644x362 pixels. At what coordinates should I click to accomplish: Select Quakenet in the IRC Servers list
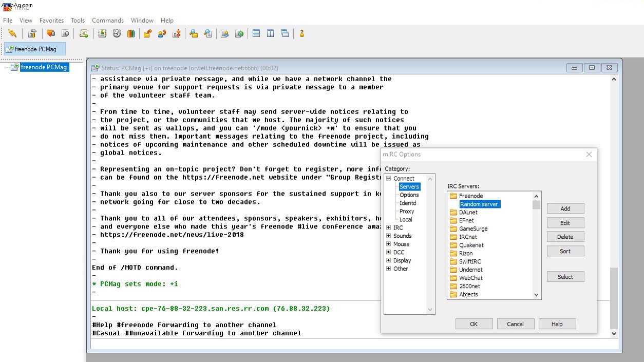coord(471,245)
